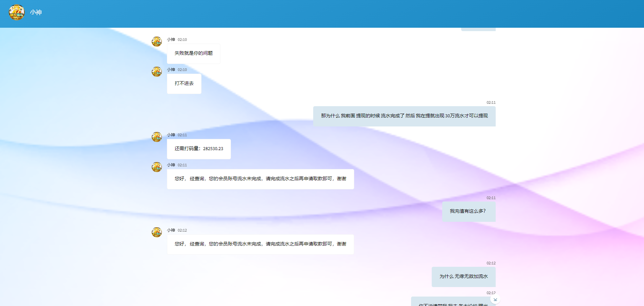Screen dimensions: 644x306
Task: Click sender name 小神 above '失败就是你的问题'
Action: [171, 40]
